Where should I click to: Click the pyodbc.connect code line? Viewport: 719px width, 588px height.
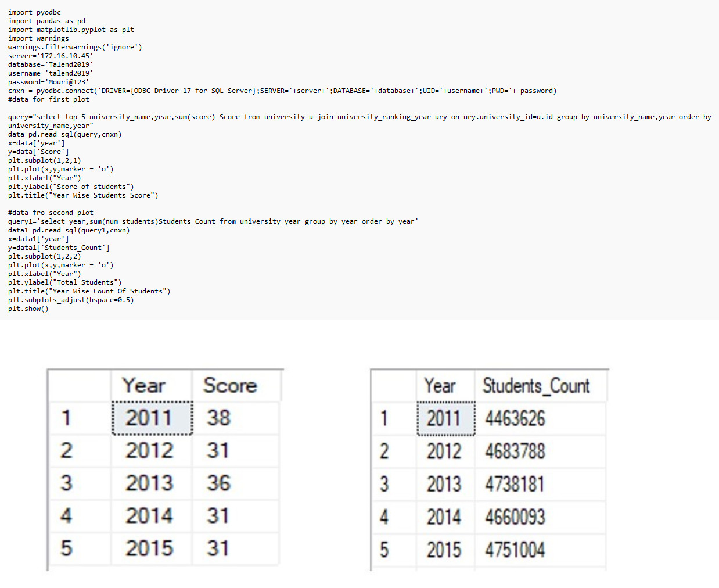coord(282,91)
